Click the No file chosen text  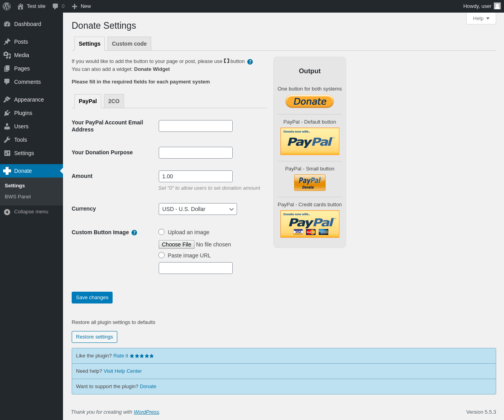tap(213, 244)
